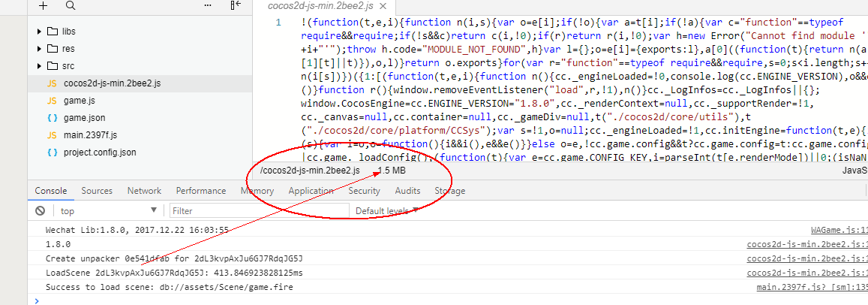Click the braces icon beside project.config.json
868x305 pixels.
52,152
